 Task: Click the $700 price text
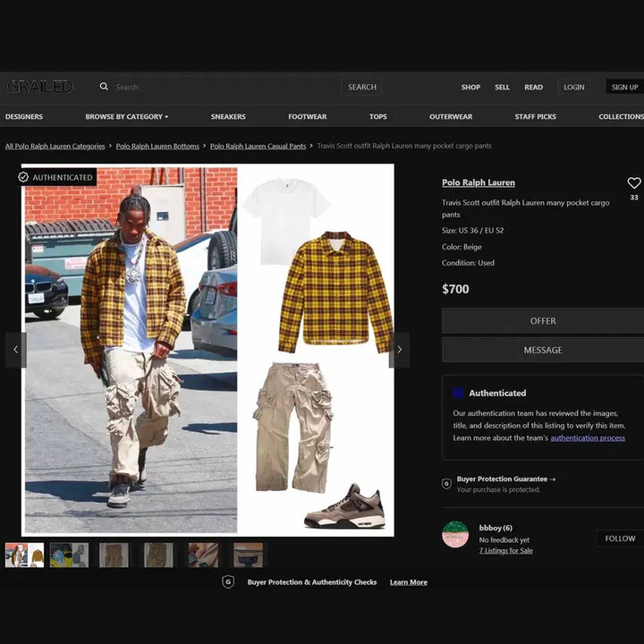coord(455,289)
